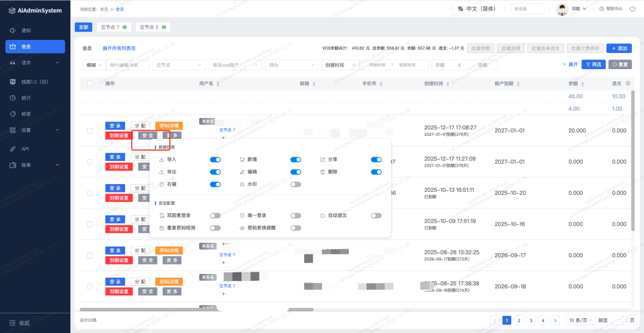Screen dimensions: 644x333
Task: Check the select-all checkbox in table header
Action: pyautogui.click(x=90, y=84)
